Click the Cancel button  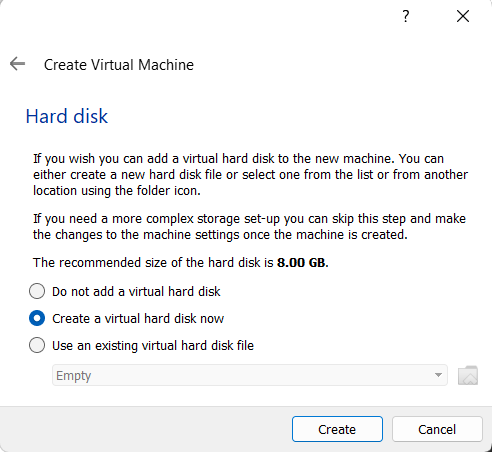coord(437,429)
